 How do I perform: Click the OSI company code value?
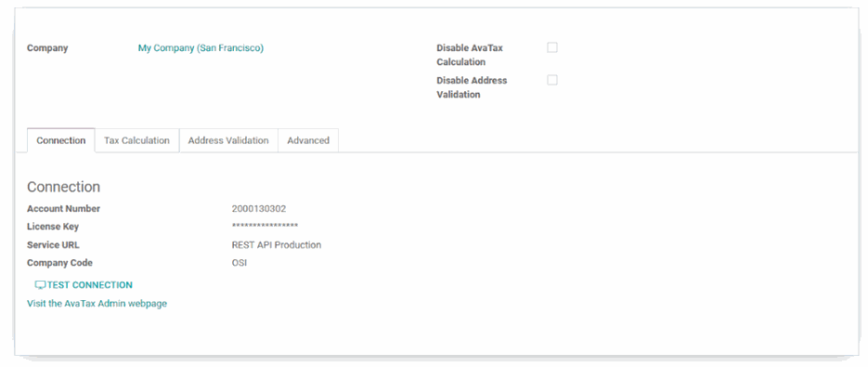click(240, 263)
